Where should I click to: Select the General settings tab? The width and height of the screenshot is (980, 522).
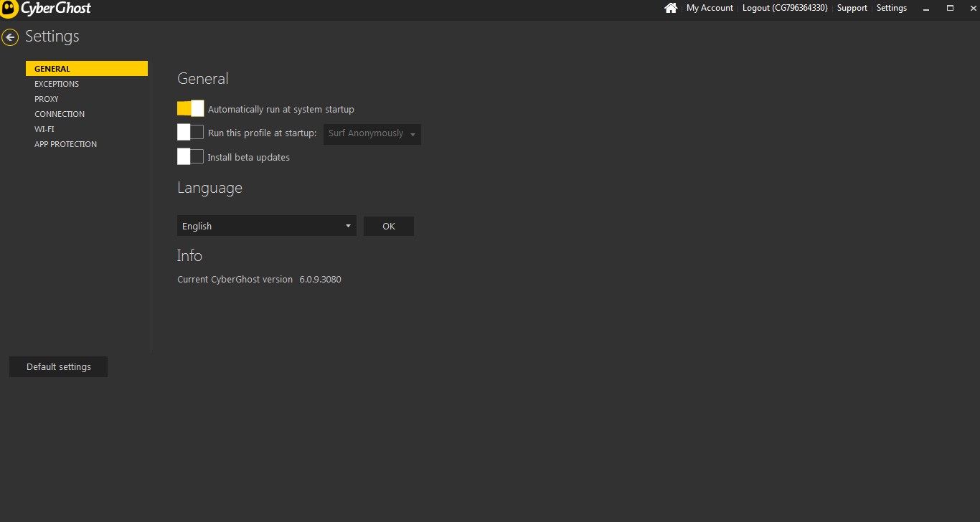click(87, 69)
